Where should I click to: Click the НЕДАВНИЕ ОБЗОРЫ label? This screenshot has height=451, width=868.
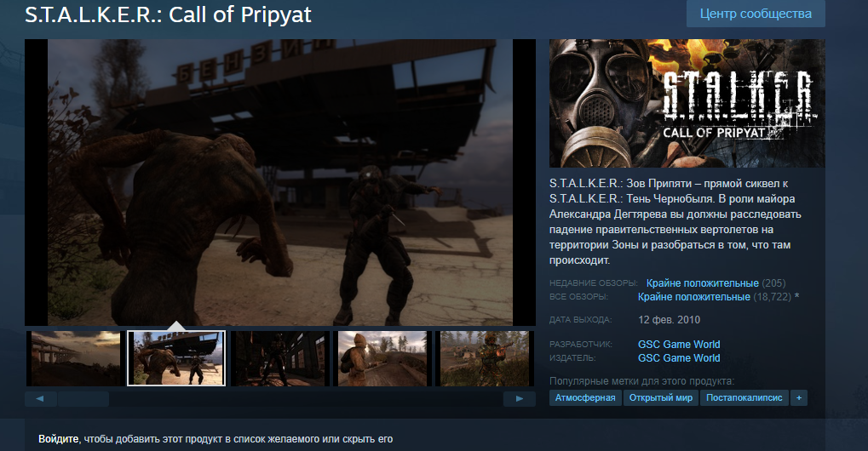(x=594, y=283)
